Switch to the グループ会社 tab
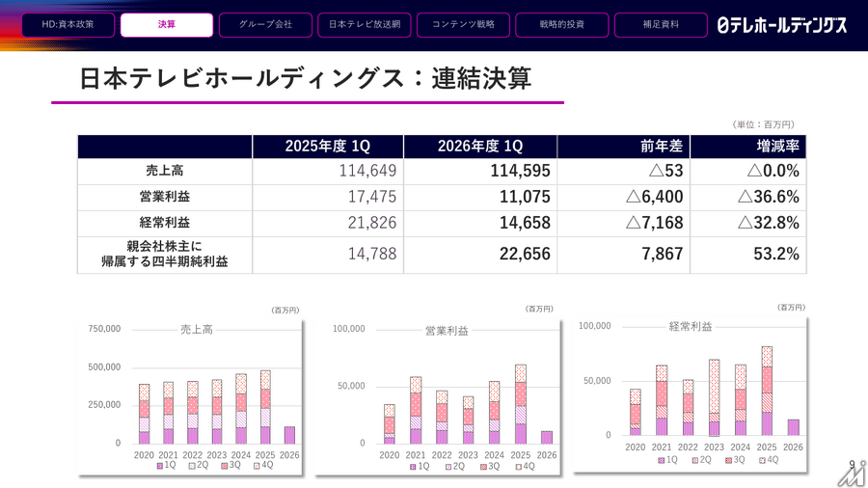Viewport: 868px width, 488px height. [265, 25]
